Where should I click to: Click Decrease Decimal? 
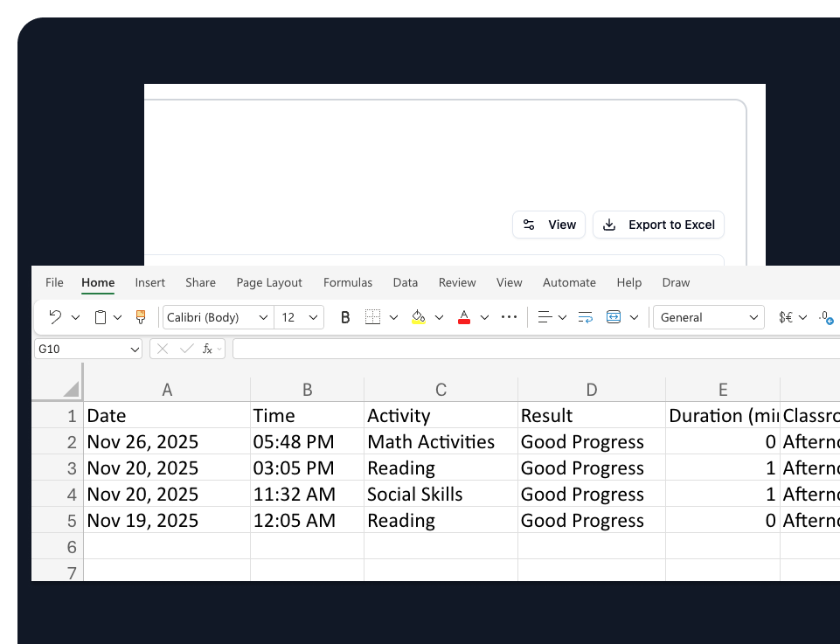825,317
